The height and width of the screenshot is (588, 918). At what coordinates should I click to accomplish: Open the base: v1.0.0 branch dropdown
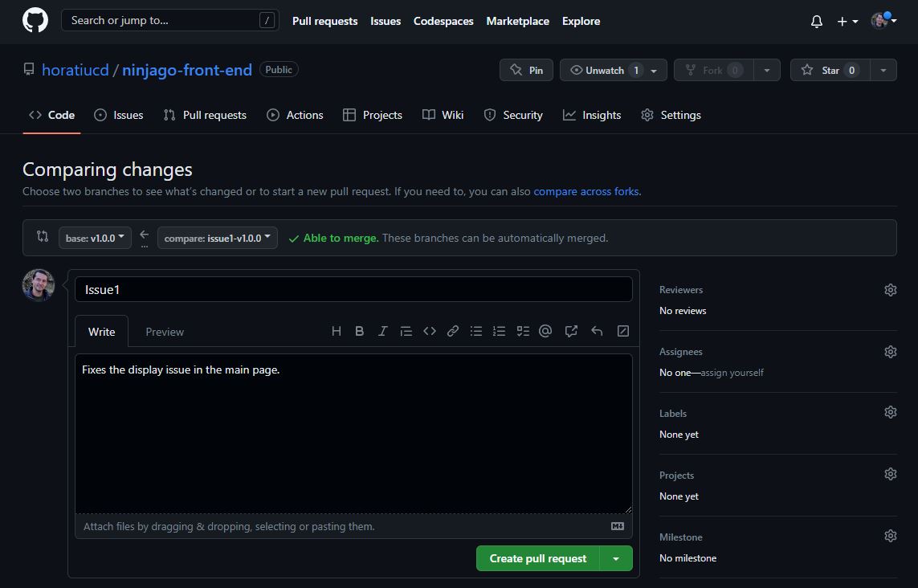point(95,238)
